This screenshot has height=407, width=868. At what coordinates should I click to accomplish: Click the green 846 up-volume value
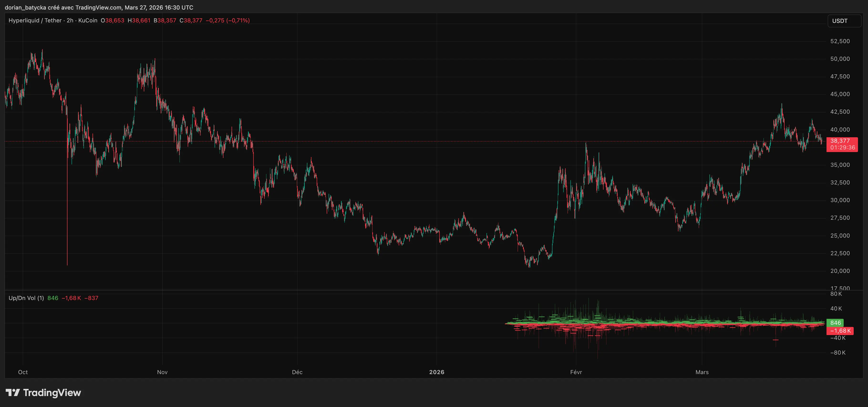[52, 298]
